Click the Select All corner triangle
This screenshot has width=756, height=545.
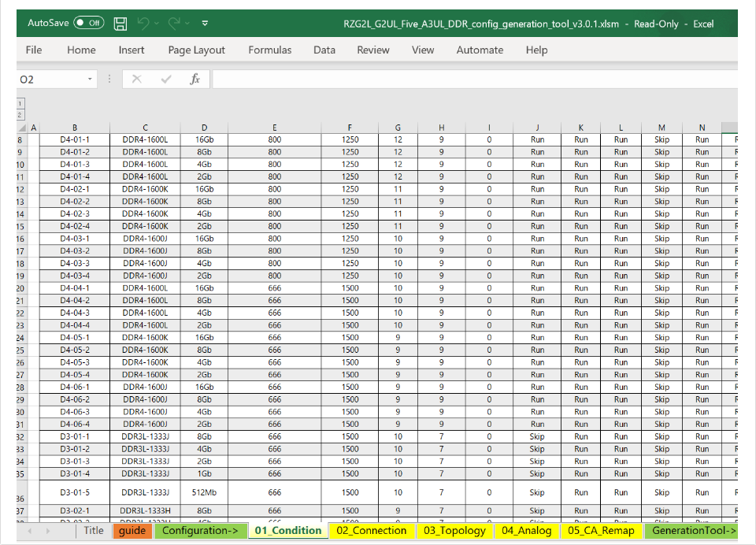(x=22, y=128)
